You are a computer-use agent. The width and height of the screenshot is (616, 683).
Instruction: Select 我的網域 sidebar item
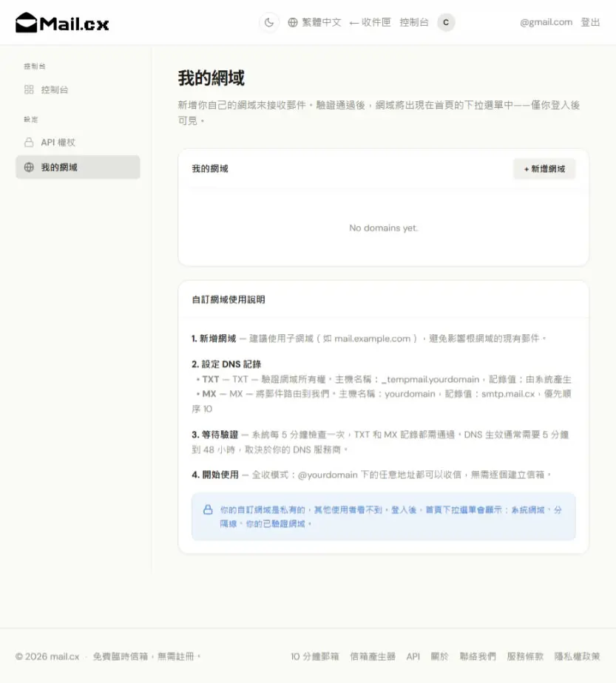(78, 167)
